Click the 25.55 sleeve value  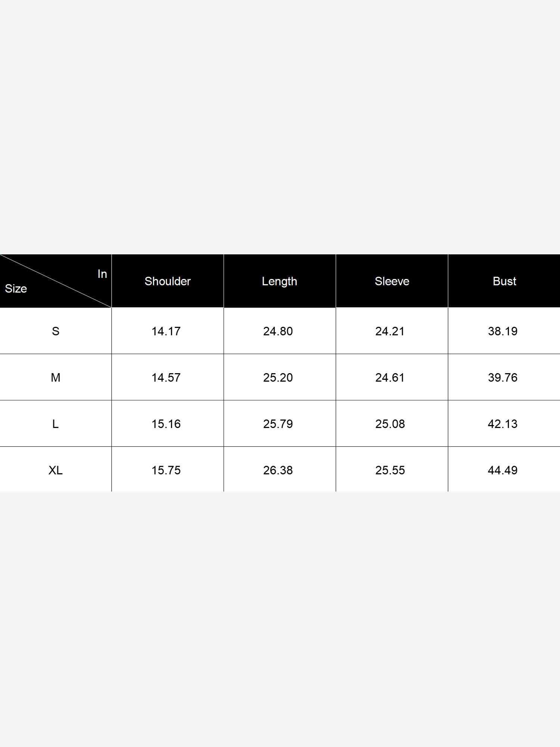390,470
